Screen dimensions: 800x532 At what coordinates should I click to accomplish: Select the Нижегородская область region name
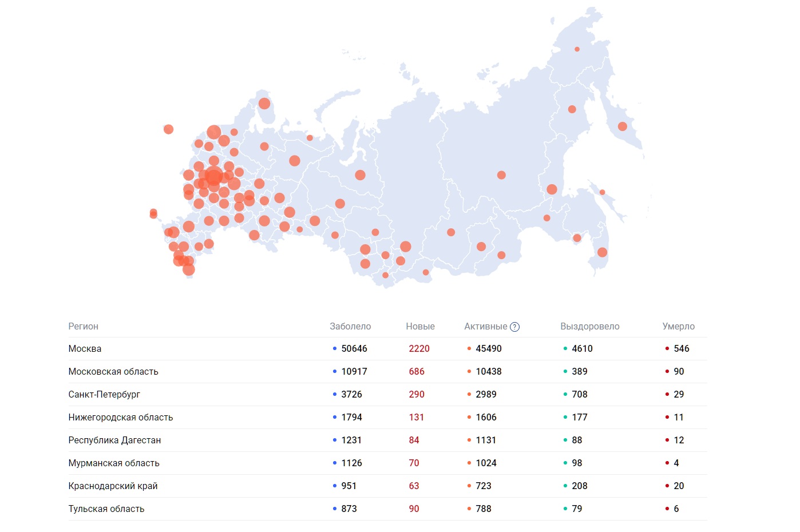tap(121, 418)
